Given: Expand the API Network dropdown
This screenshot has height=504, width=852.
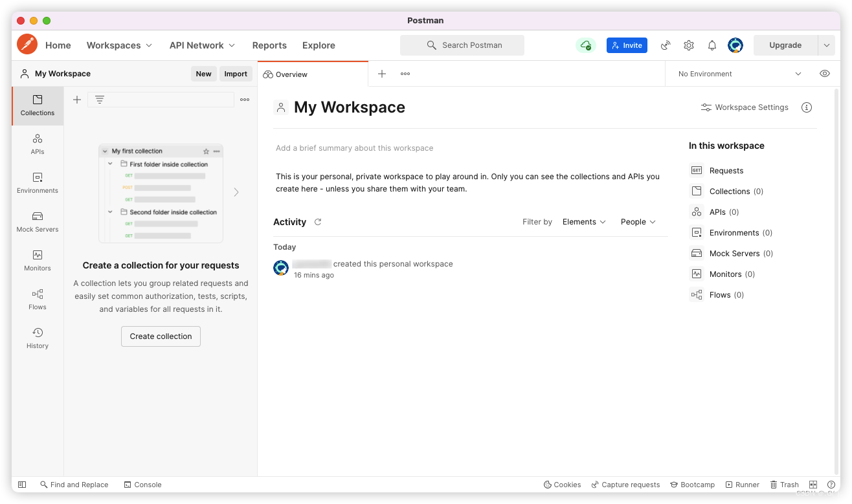Looking at the screenshot, I should pos(203,45).
